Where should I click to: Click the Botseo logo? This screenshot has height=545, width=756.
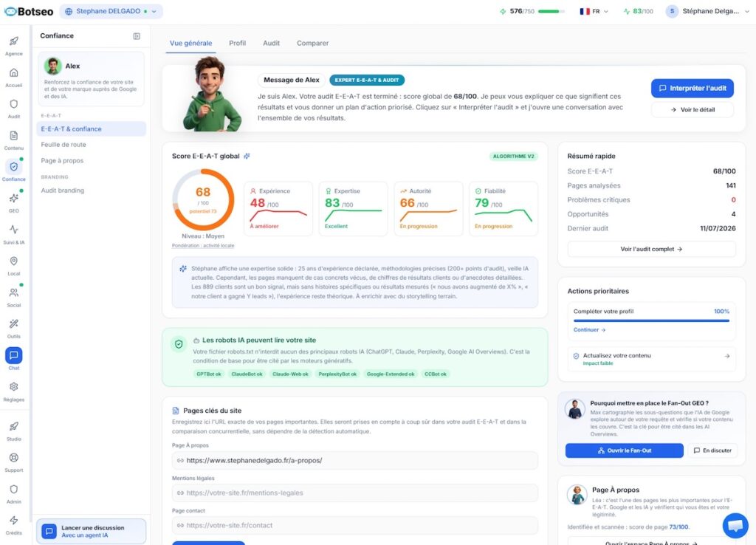tap(29, 12)
